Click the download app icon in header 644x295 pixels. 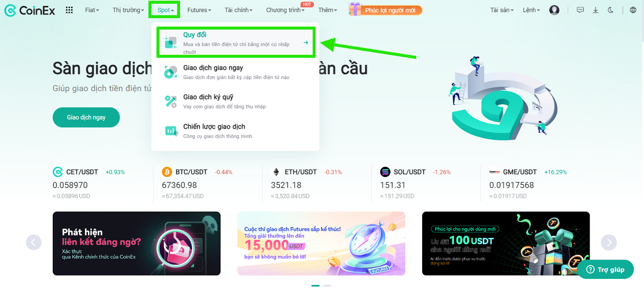[x=596, y=10]
